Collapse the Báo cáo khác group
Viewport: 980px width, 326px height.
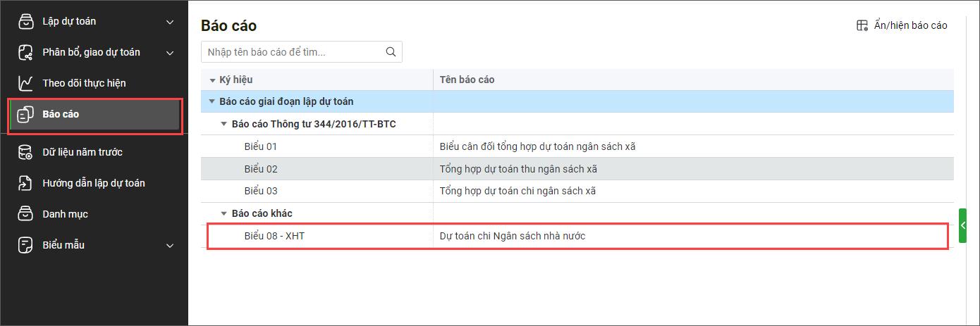coord(223,213)
